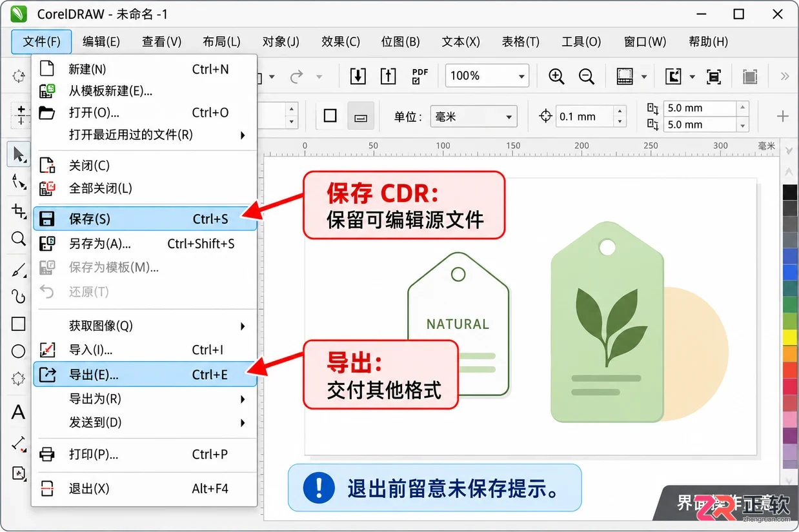Viewport: 799px width, 532px height.
Task: Open the 效果(C) menu
Action: pos(341,42)
